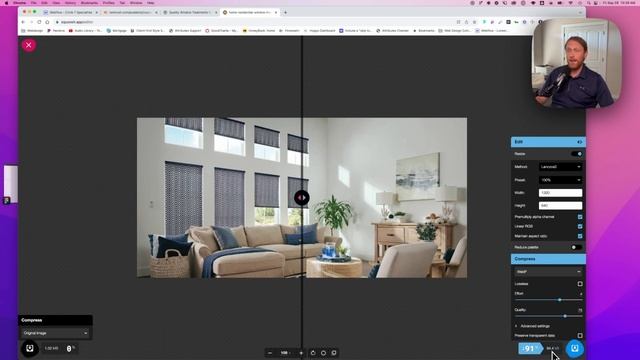Download the compressed WebP image
640x360 pixels.
pos(575,349)
